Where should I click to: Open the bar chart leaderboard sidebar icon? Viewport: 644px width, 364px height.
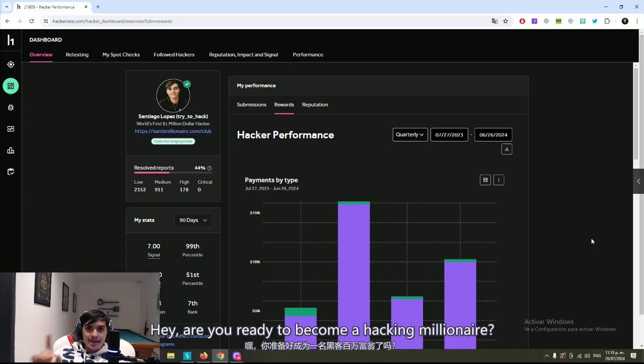[x=11, y=151]
